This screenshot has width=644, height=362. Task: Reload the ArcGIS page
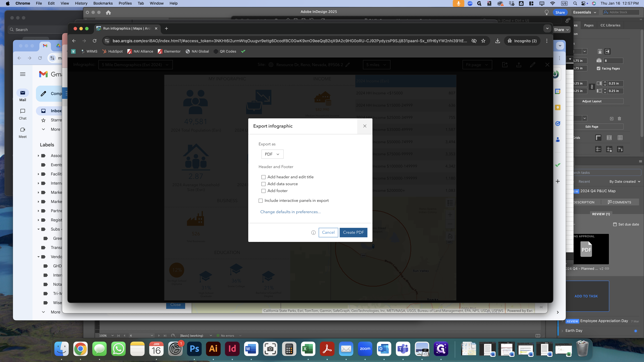pyautogui.click(x=94, y=41)
